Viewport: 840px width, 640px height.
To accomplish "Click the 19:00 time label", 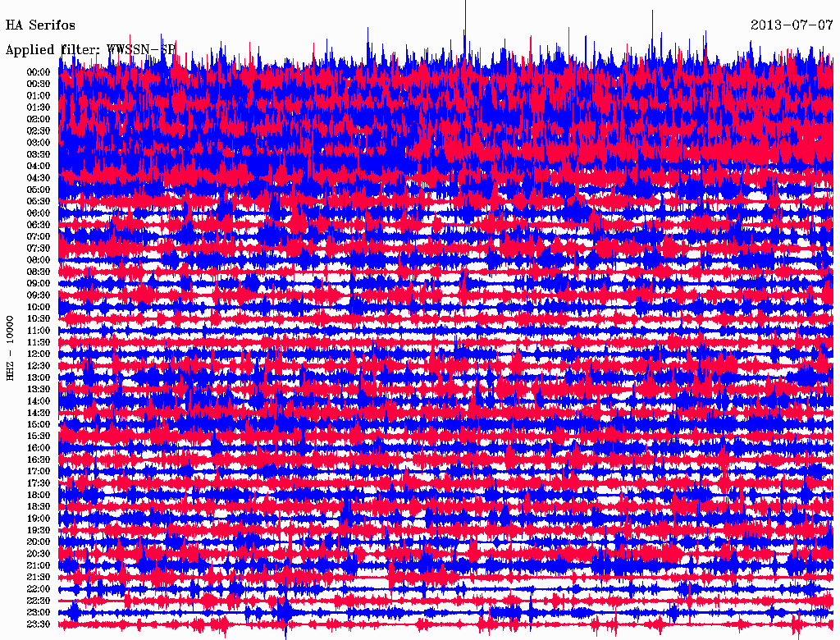I will point(38,519).
